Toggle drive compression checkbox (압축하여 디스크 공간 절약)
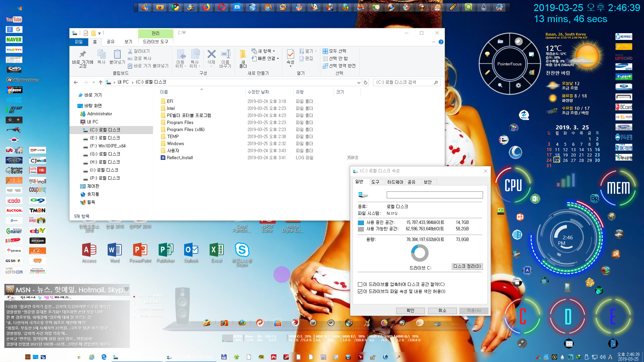The image size is (644, 362). click(360, 284)
